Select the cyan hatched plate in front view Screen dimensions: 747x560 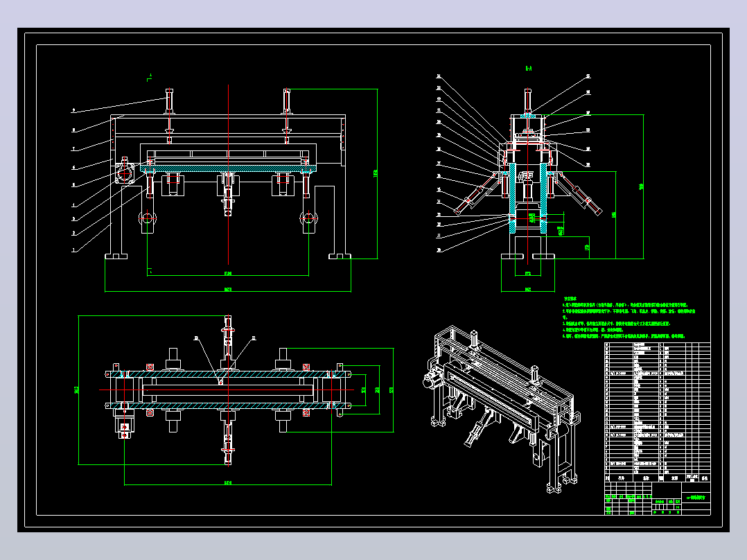coord(228,168)
